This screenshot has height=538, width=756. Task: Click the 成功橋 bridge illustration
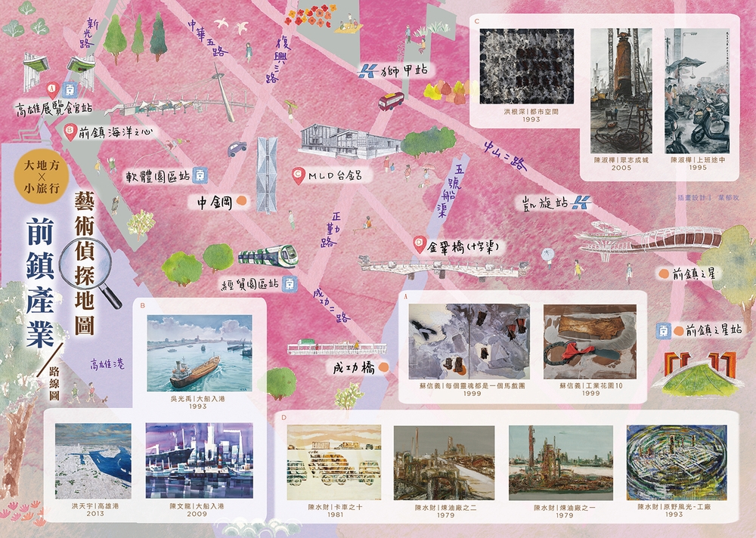(336, 348)
